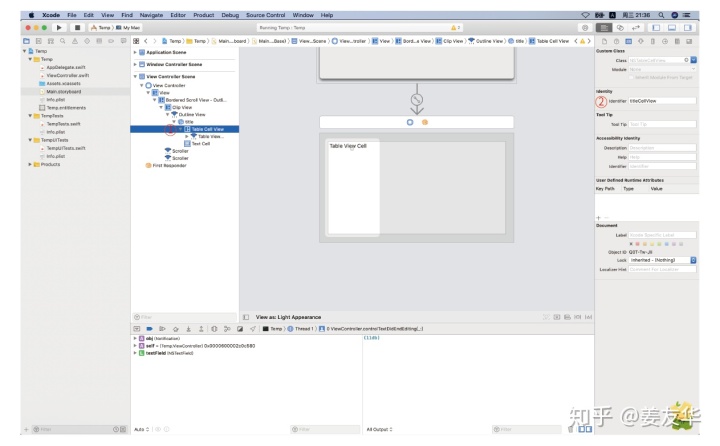Open the Auto variables scope popup
The width and height of the screenshot is (720, 446).
[141, 429]
